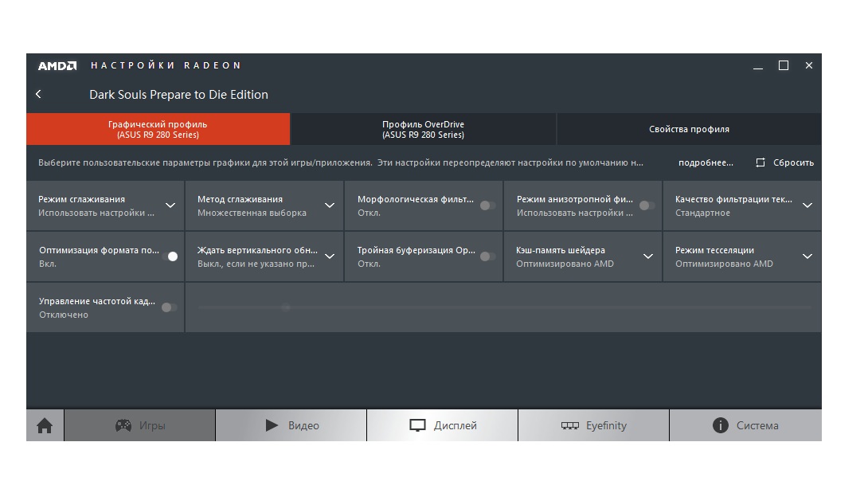Open the Дисплей section

pyautogui.click(x=442, y=425)
